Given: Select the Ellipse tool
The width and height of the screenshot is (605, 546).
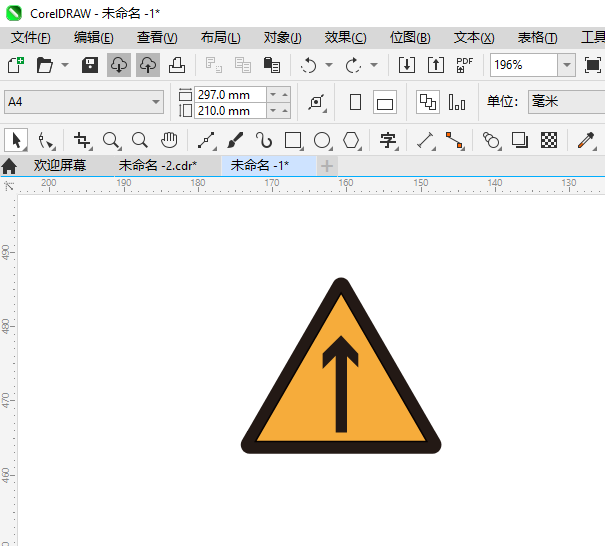Looking at the screenshot, I should 323,140.
